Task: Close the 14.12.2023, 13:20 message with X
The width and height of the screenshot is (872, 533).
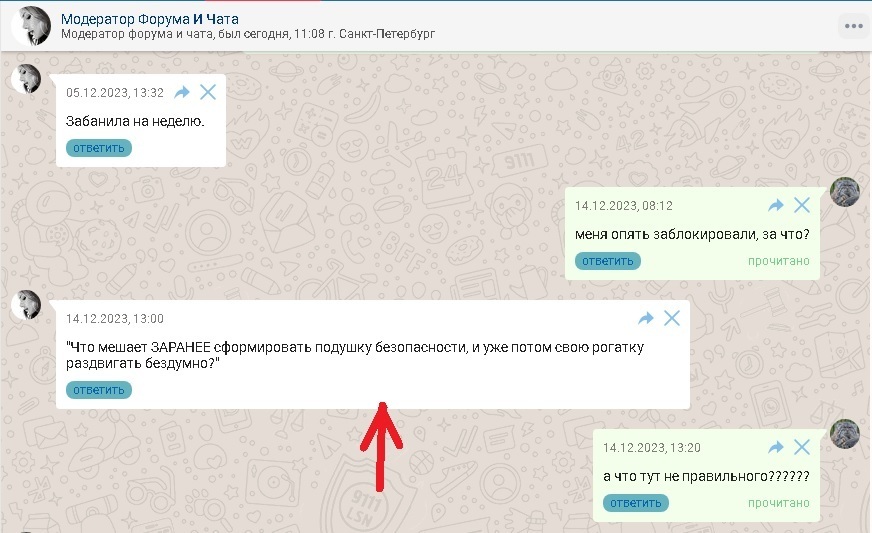Action: click(802, 447)
